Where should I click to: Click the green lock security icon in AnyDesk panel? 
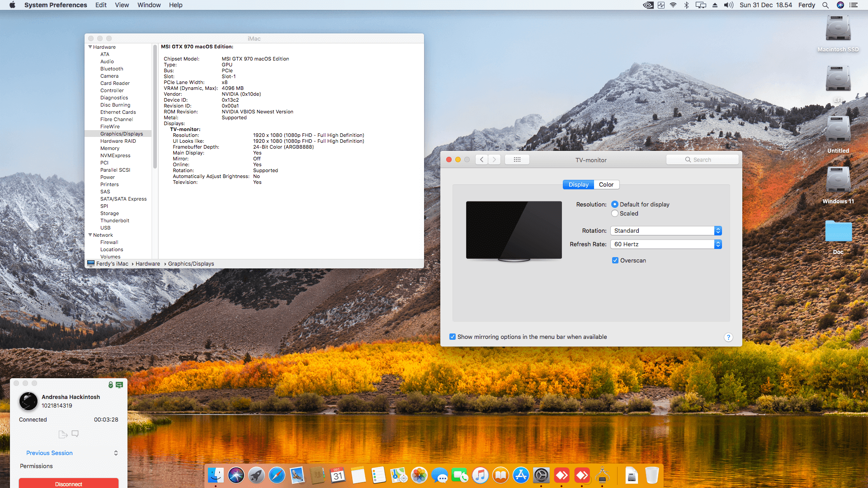pos(110,385)
